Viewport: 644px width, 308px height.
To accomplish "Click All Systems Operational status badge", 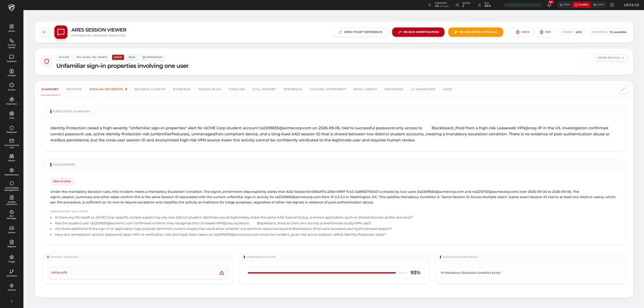I will coord(522,5).
